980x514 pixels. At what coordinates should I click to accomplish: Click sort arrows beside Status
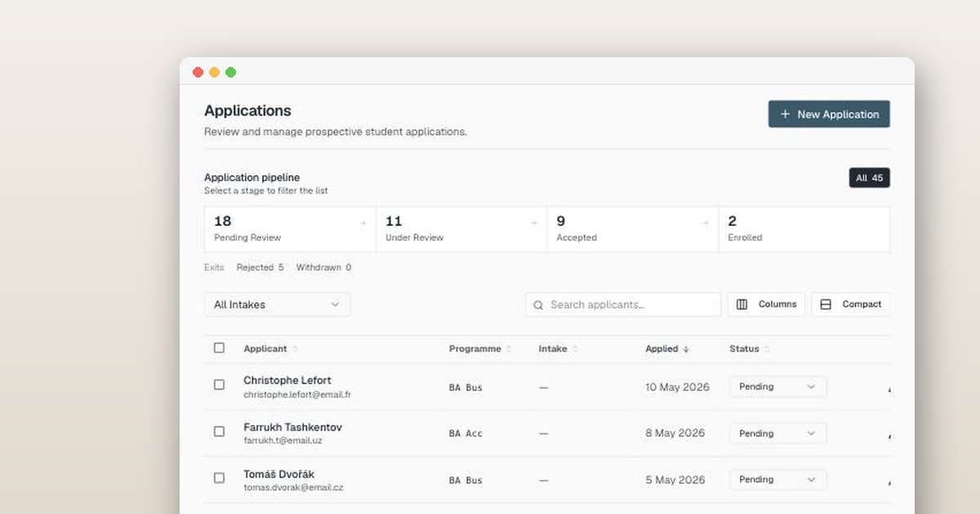(767, 349)
